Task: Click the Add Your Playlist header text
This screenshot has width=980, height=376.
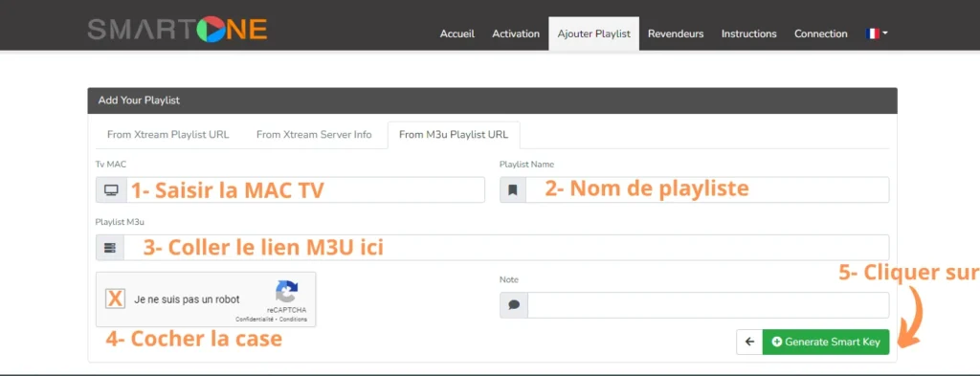Action: 140,100
